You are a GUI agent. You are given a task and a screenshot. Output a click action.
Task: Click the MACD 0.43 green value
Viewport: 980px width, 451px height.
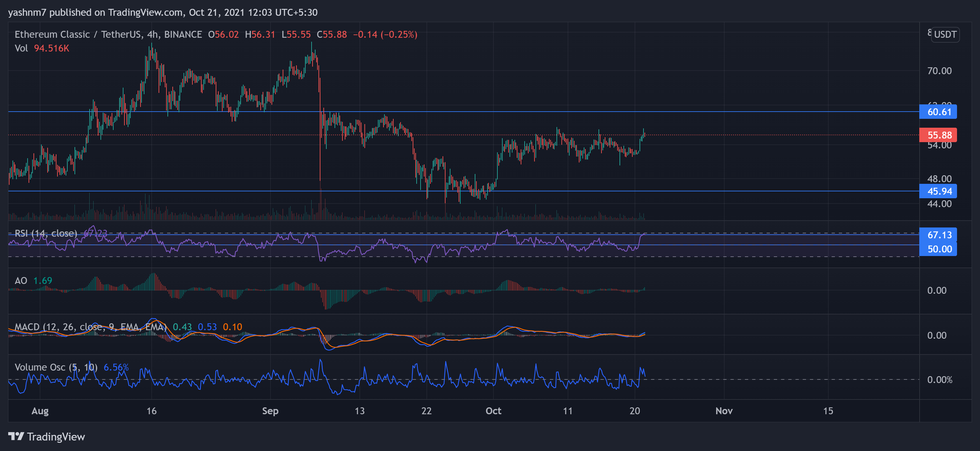pyautogui.click(x=182, y=327)
